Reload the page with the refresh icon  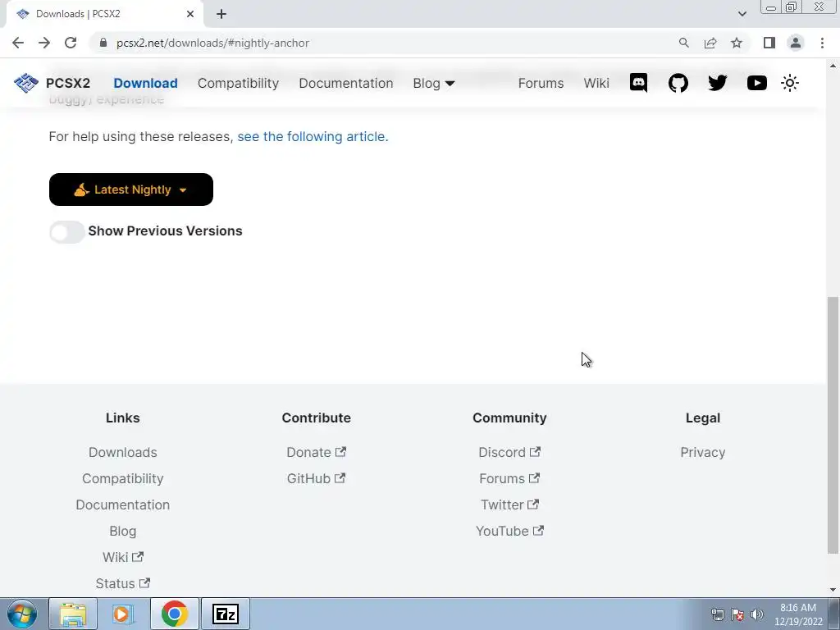click(71, 43)
